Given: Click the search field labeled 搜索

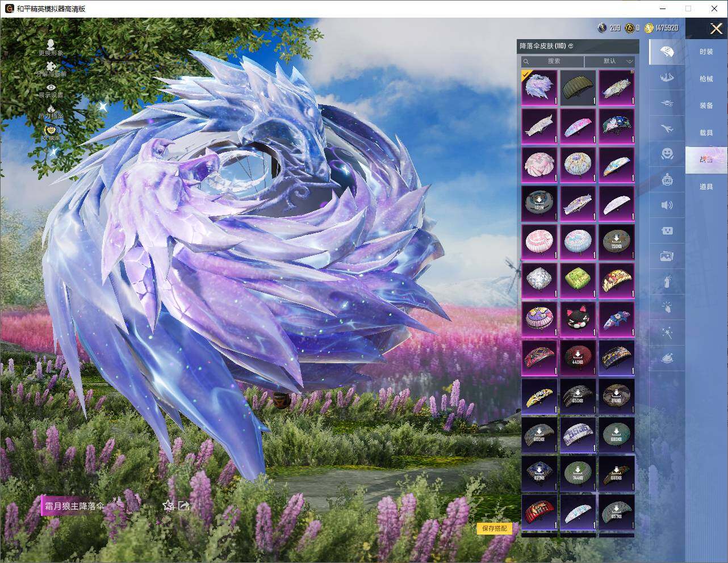Looking at the screenshot, I should (x=553, y=61).
